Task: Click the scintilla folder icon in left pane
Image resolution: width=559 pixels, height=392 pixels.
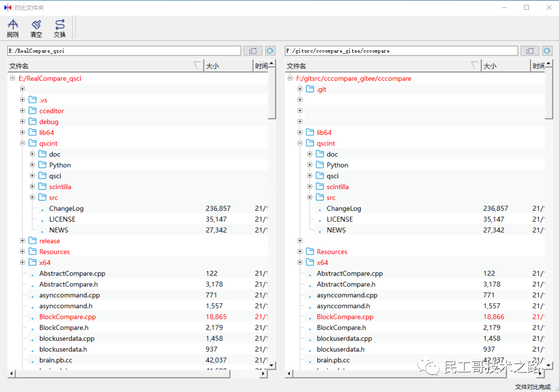Action: [x=43, y=186]
